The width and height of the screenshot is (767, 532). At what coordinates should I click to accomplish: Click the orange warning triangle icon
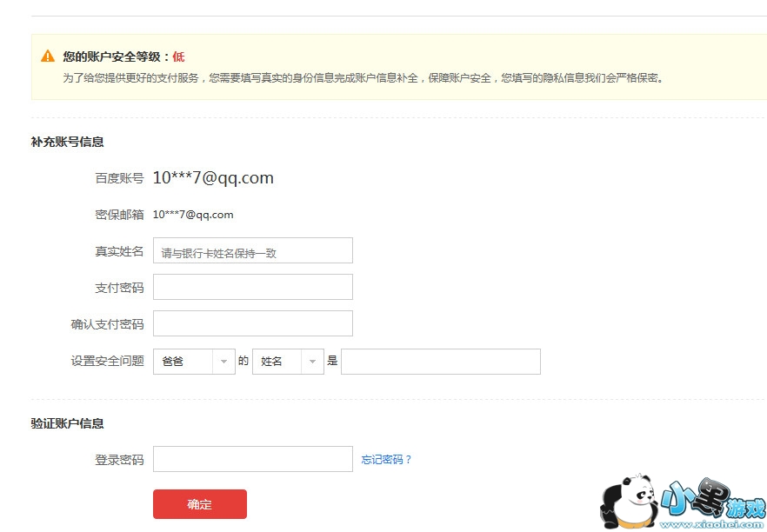click(x=48, y=57)
